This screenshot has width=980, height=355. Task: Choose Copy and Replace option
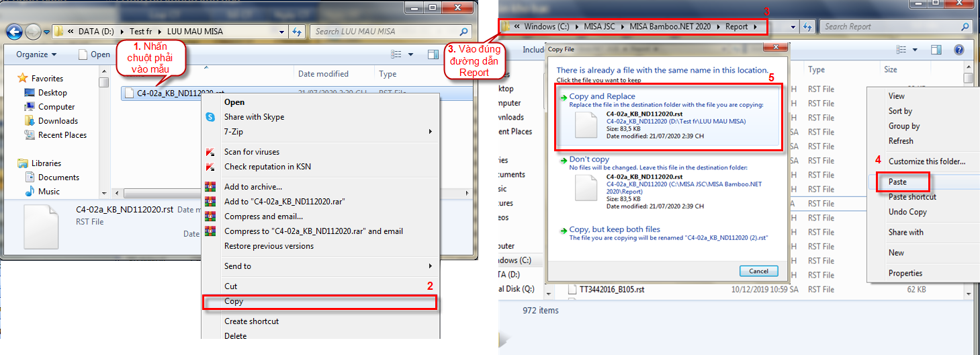(x=602, y=97)
